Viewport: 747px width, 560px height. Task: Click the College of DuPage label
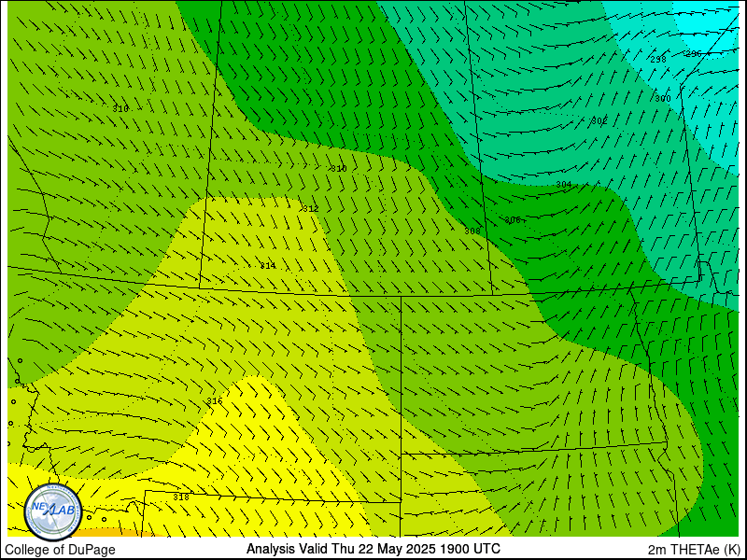click(60, 550)
